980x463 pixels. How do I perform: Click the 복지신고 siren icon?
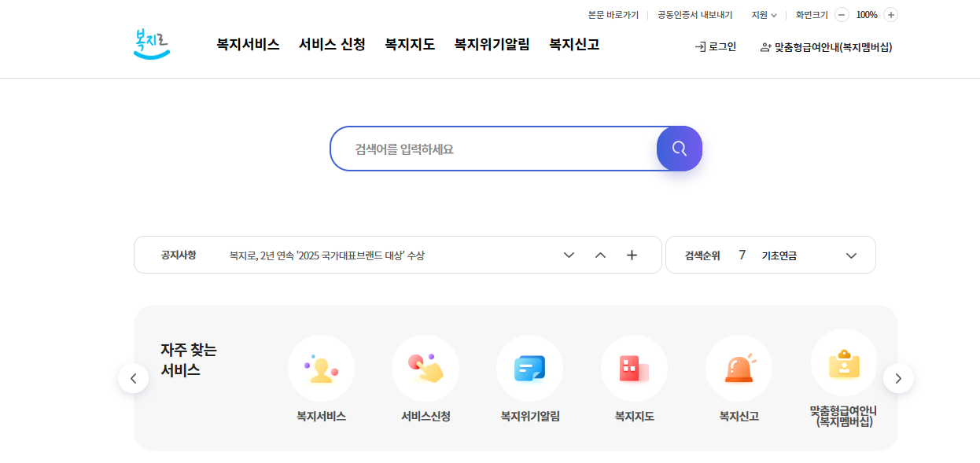pos(739,368)
